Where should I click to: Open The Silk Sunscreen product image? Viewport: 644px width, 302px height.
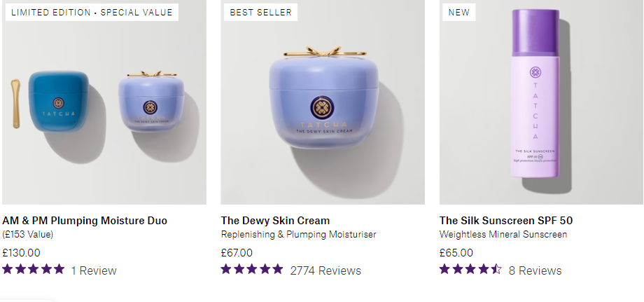point(541,102)
